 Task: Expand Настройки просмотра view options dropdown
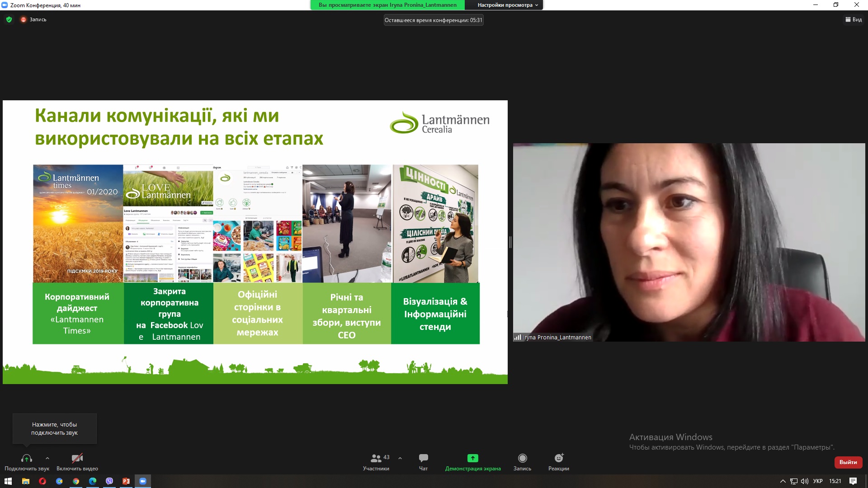[x=508, y=5]
